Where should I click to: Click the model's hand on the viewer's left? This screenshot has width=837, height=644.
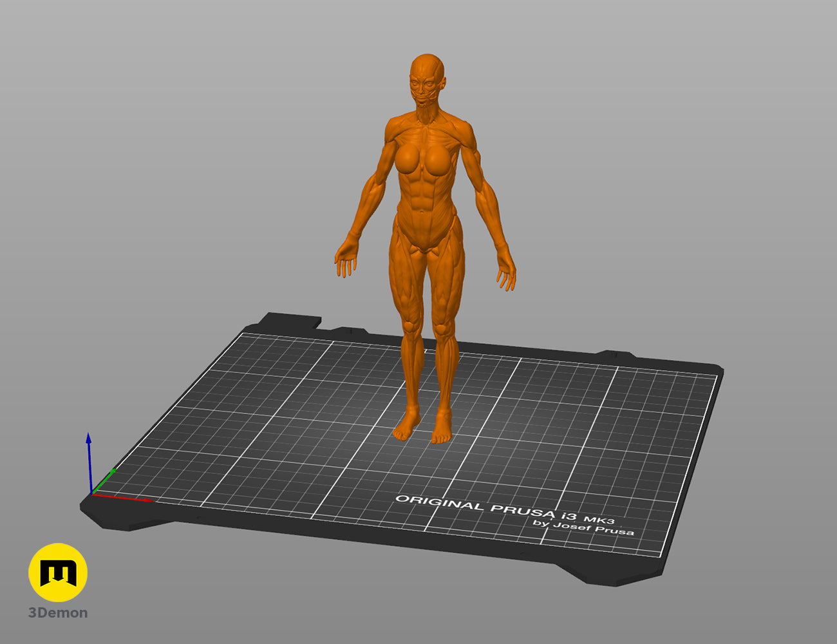(346, 258)
